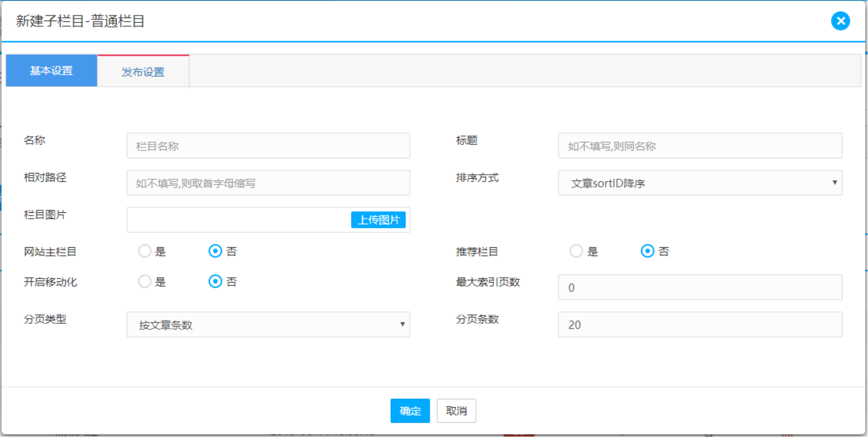Viewport: 868px width, 437px height.
Task: Set 开启移动化 to 否
Action: click(215, 281)
